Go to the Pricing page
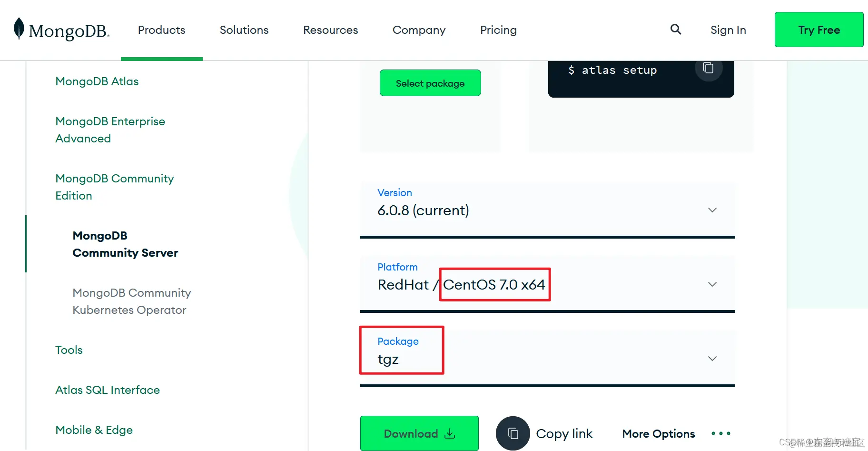This screenshot has width=868, height=451. (498, 30)
